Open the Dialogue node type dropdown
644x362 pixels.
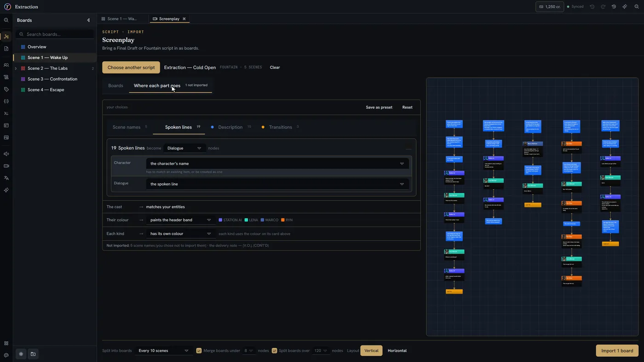click(184, 148)
